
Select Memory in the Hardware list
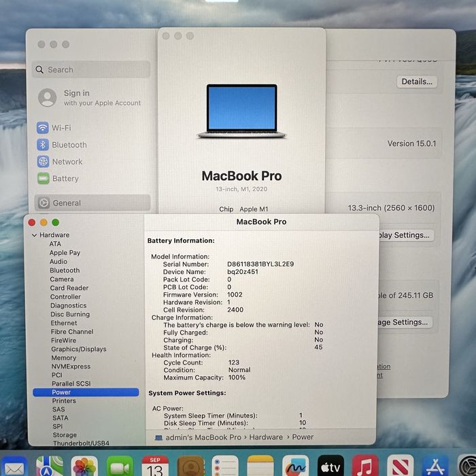click(64, 358)
